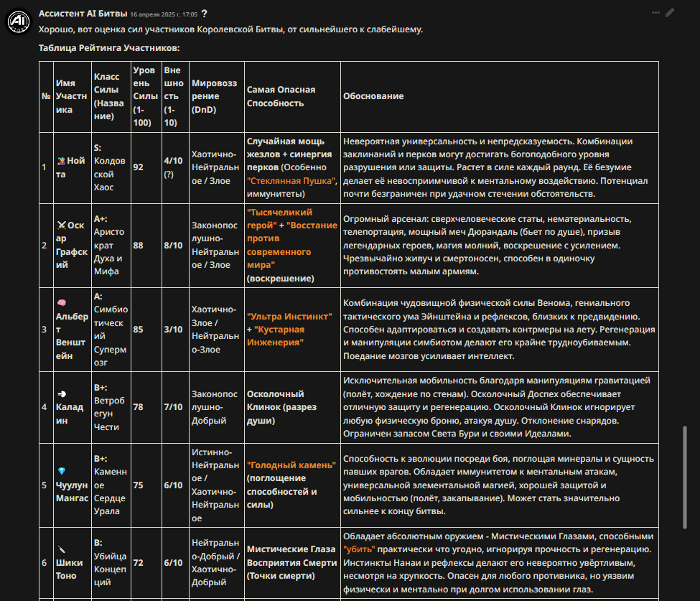Click the gem emoji above Чуулун Мангас

tap(62, 471)
